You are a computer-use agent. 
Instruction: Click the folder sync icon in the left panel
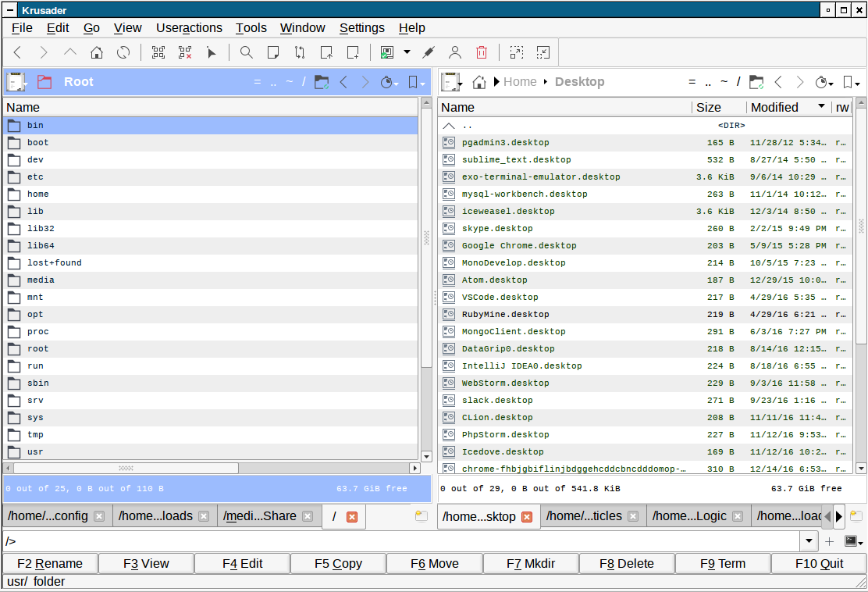[321, 82]
